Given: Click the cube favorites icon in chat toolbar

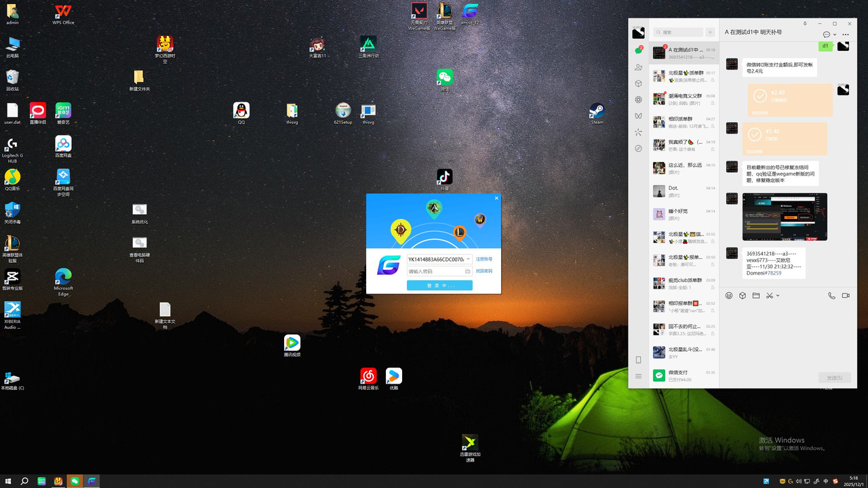Looking at the screenshot, I should 743,296.
